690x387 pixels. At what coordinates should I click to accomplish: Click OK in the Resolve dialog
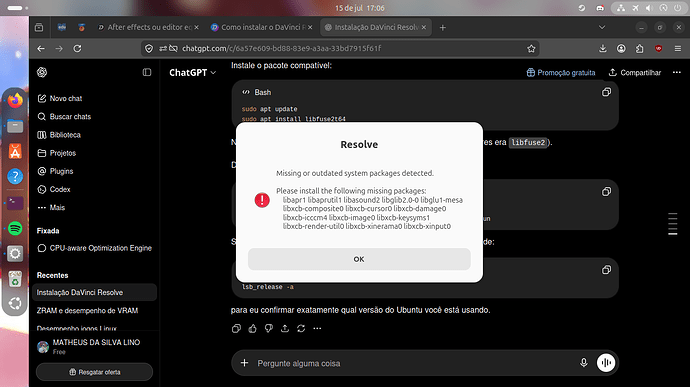click(x=359, y=259)
